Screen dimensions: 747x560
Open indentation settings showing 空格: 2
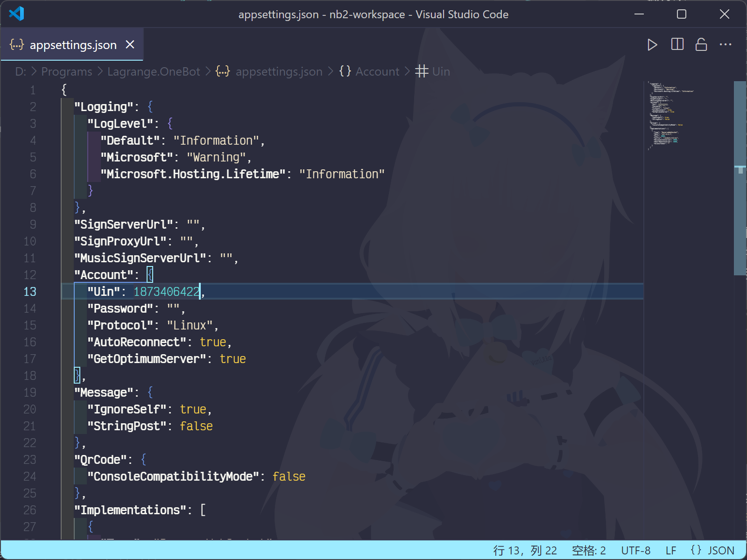point(589,551)
